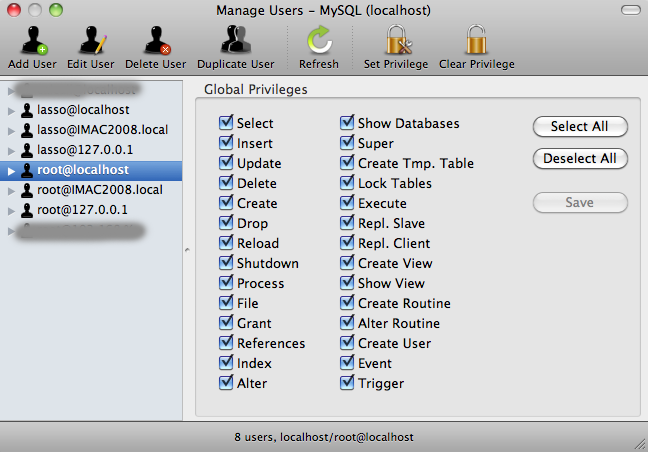The width and height of the screenshot is (648, 452).
Task: Uncheck the Delete privilege checkbox
Action: coord(226,183)
